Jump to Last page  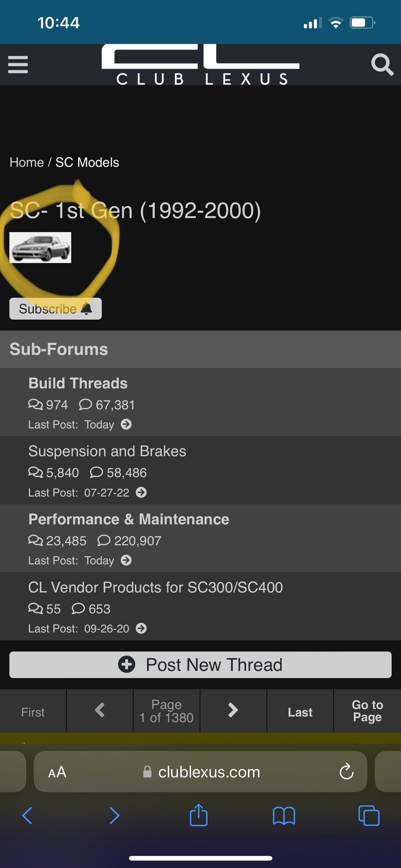pos(300,712)
